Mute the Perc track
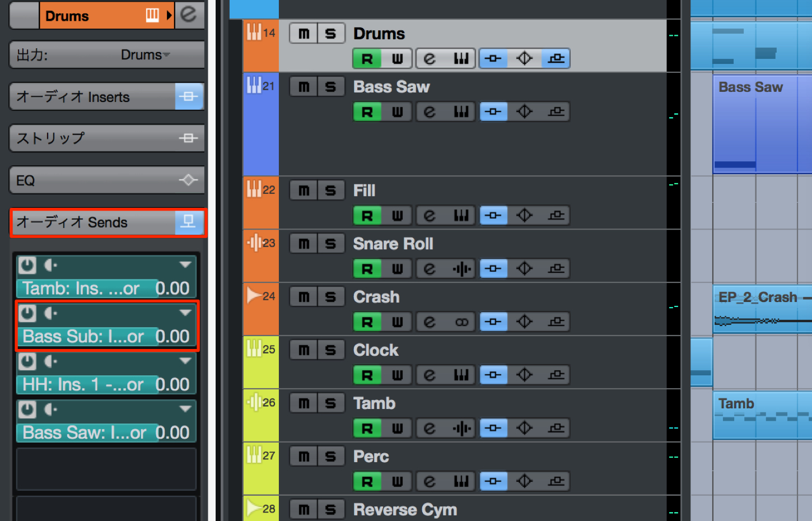 click(304, 457)
